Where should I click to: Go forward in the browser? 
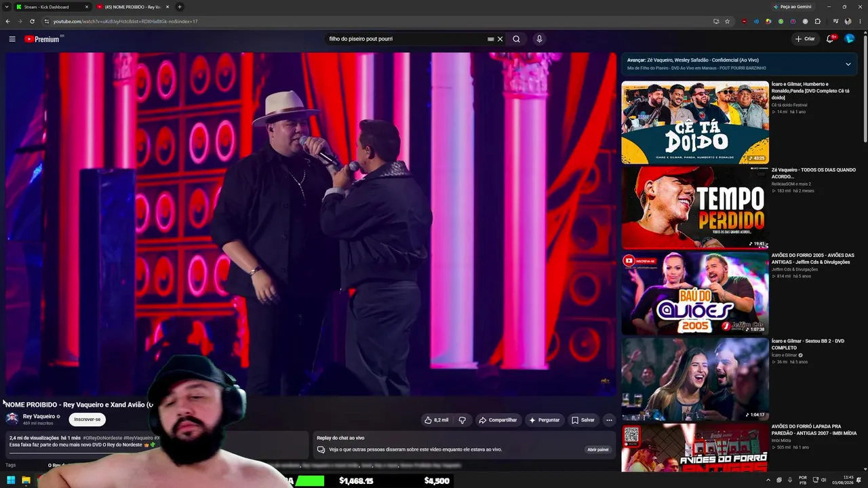tap(20, 22)
